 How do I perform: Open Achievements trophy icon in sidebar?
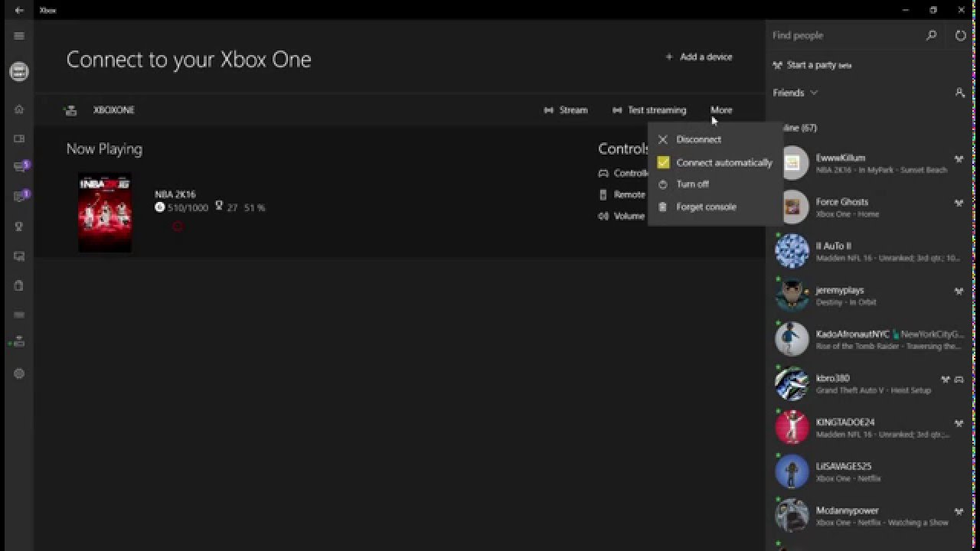pyautogui.click(x=19, y=227)
